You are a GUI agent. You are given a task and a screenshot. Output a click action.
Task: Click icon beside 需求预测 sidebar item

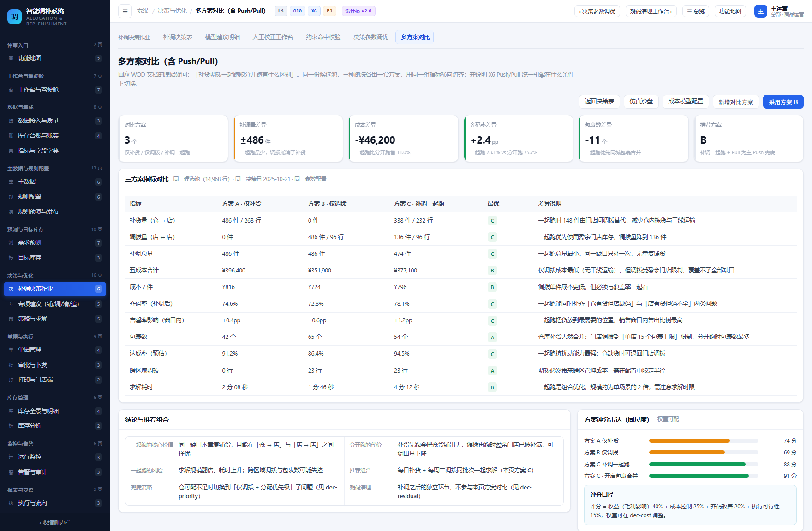point(11,243)
